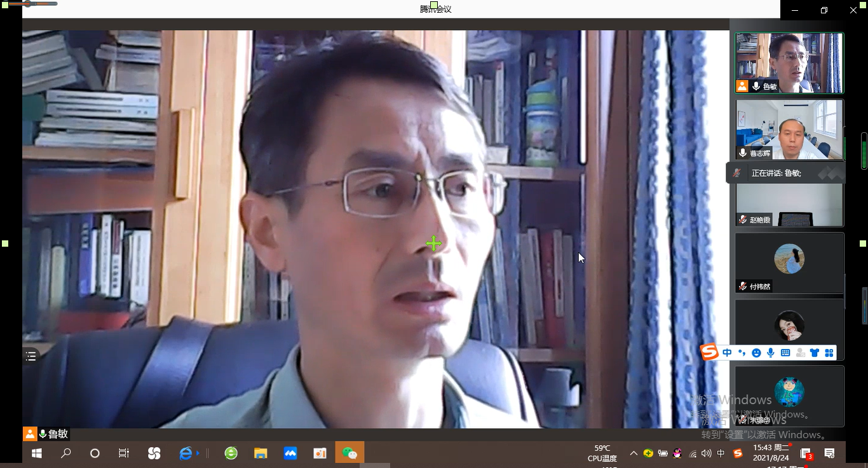This screenshot has height=468, width=868.
Task: Open the Windows Start menu
Action: pos(37,453)
